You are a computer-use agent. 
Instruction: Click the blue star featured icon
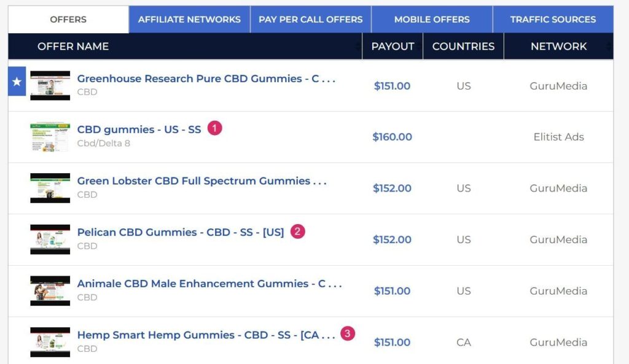pos(17,82)
